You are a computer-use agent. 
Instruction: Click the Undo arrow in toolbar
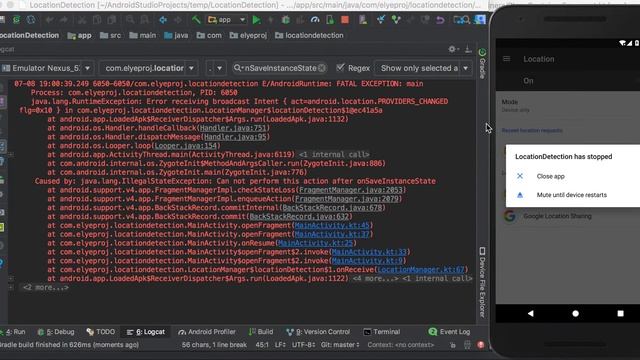(x=49, y=20)
